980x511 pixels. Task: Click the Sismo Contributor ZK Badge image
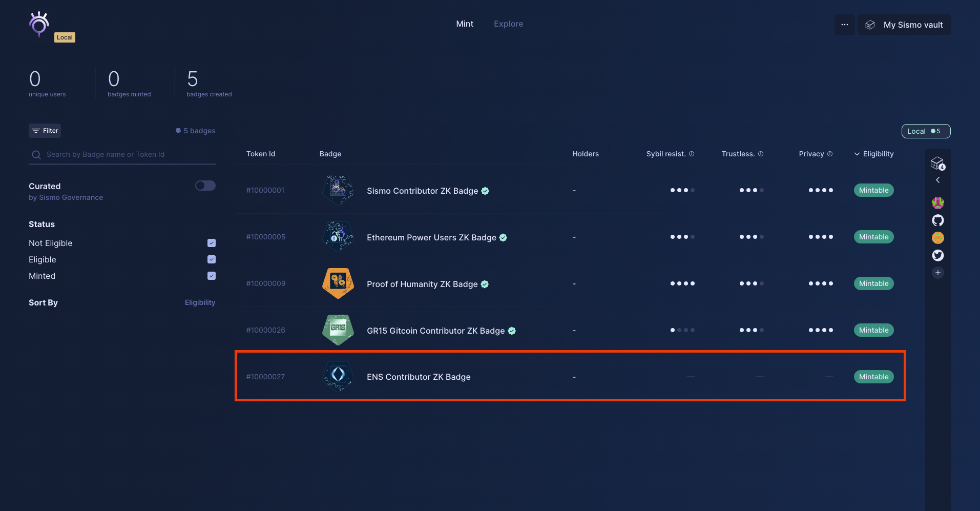click(338, 190)
